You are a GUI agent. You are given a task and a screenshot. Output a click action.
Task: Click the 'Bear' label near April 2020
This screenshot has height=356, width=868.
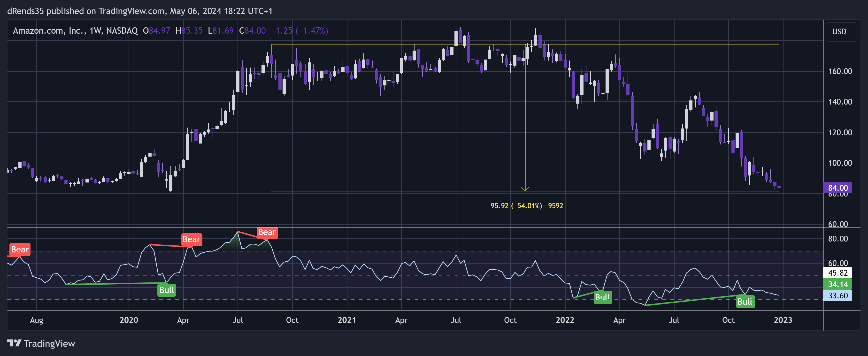tap(191, 239)
